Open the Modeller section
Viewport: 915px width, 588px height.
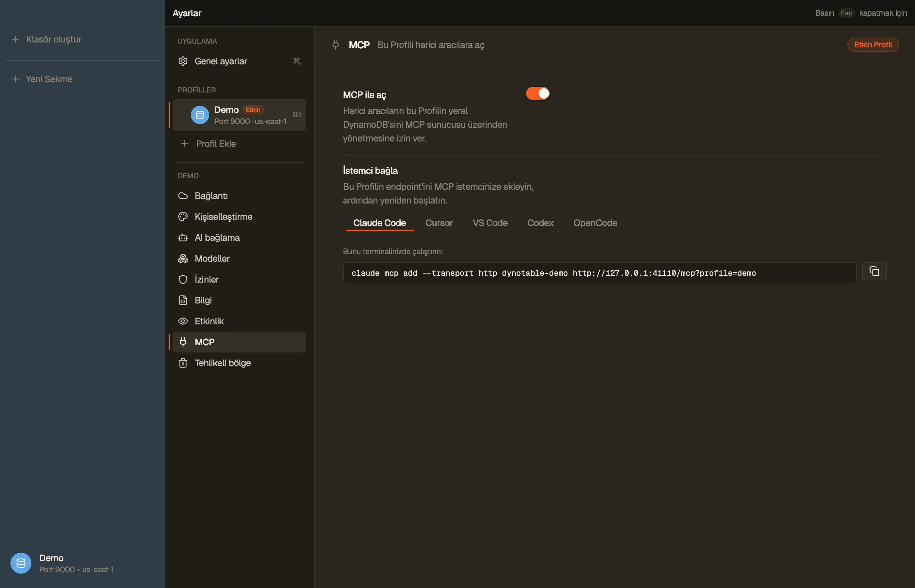click(239, 258)
